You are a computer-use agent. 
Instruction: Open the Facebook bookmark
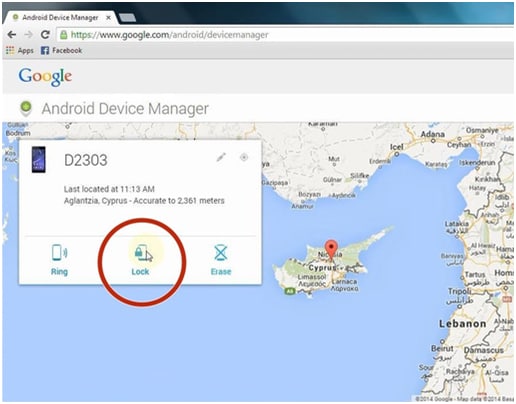pos(61,50)
